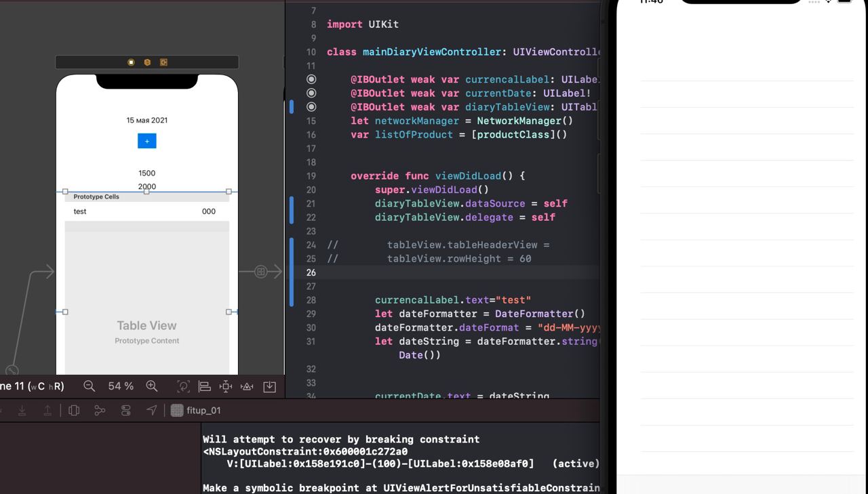Click the 'Make a symbolic breakpoint' console line

tap(401, 488)
